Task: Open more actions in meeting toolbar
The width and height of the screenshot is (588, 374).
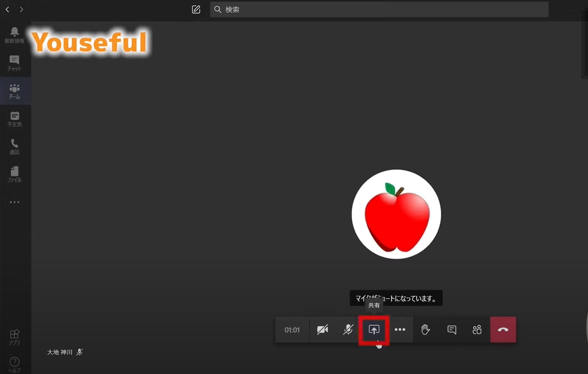Action: tap(400, 330)
